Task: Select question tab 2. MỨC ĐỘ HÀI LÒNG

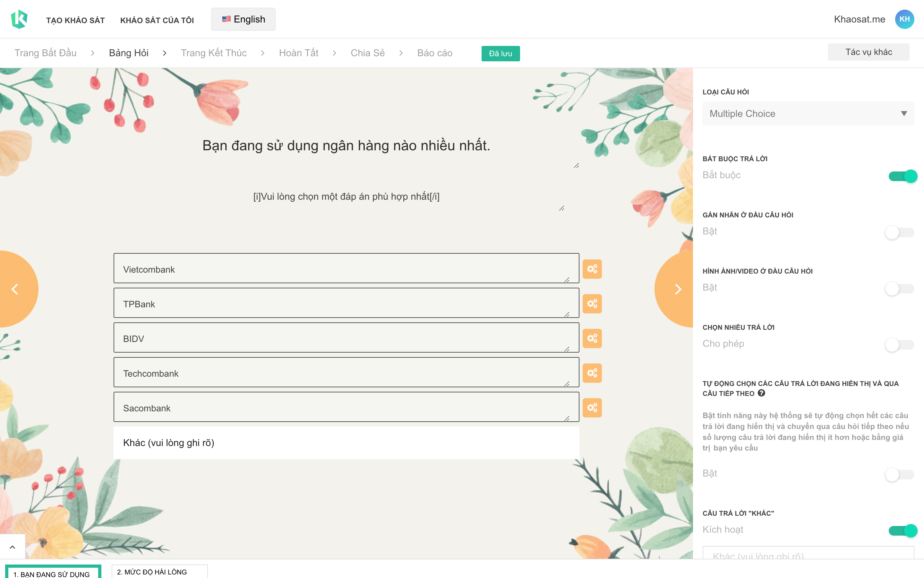Action: pos(159,572)
